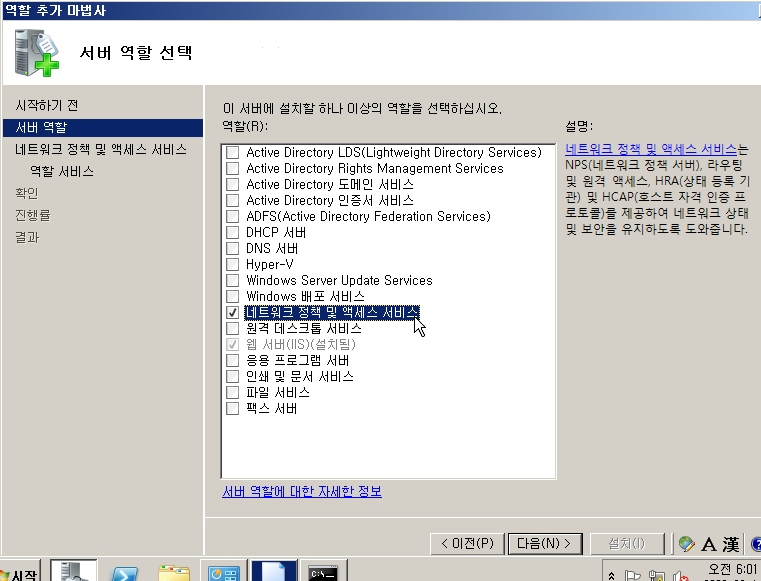
Task: Click the network tray icon
Action: click(x=656, y=576)
